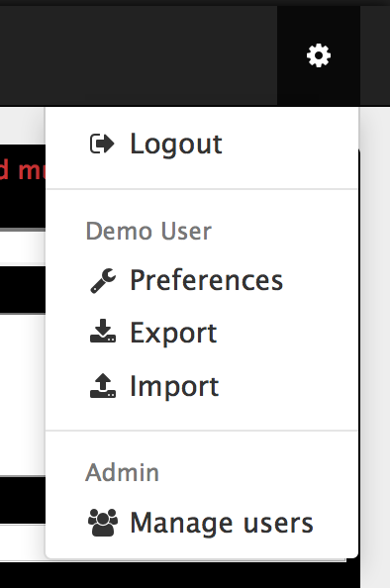Select the Logout menu entry text
Image resolution: width=390 pixels, height=588 pixels.
click(176, 144)
